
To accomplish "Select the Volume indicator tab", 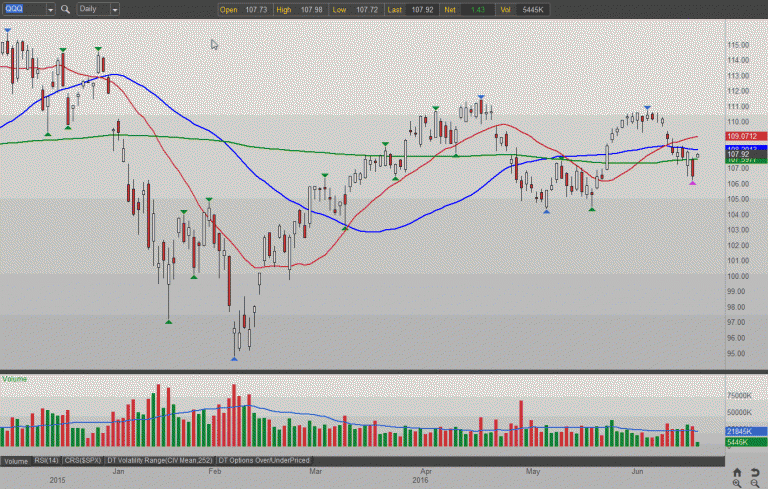I will tap(16, 461).
